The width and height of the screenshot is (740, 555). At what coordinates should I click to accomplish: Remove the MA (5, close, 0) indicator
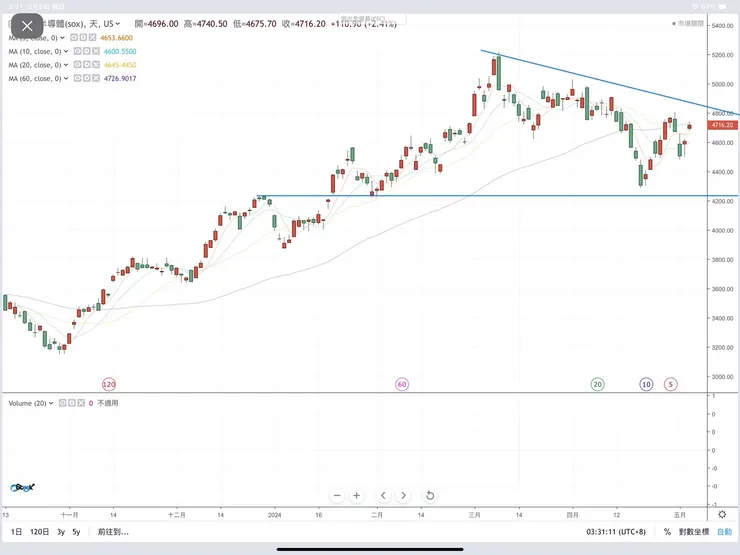(92, 37)
